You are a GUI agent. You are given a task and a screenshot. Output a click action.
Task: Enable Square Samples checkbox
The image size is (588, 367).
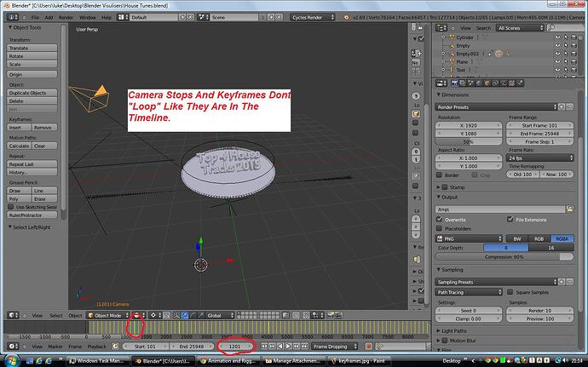[510, 292]
